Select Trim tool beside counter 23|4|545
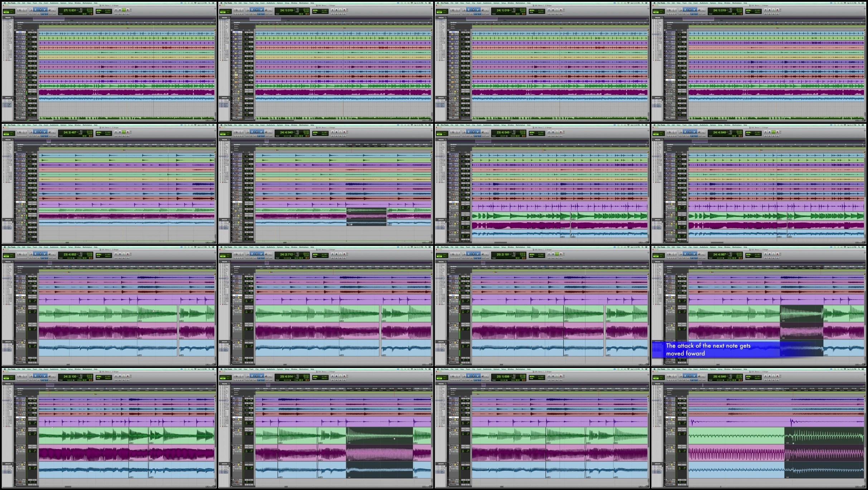 point(469,132)
